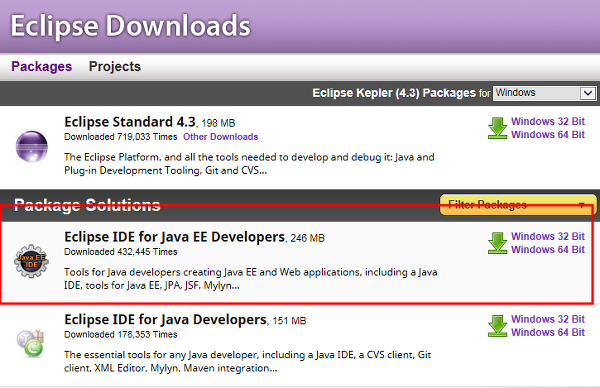Click the Java EE and Web applications description
The image size is (600, 388).
251,279
